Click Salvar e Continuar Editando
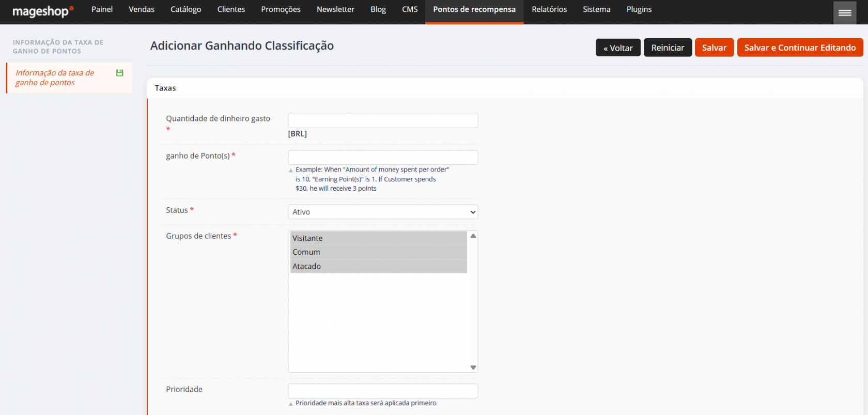The width and height of the screenshot is (868, 415). 800,48
